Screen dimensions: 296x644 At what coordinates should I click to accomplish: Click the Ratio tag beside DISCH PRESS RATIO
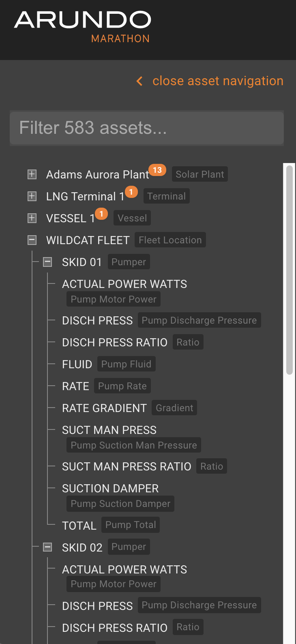click(188, 342)
